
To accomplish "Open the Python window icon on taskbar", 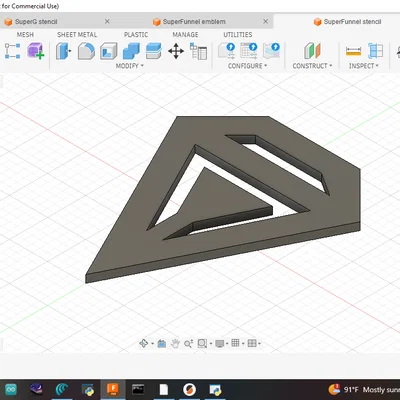I will [88, 389].
